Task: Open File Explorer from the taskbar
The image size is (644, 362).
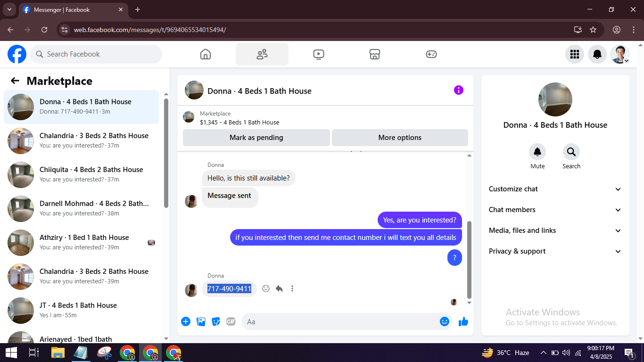Action: pos(58,353)
